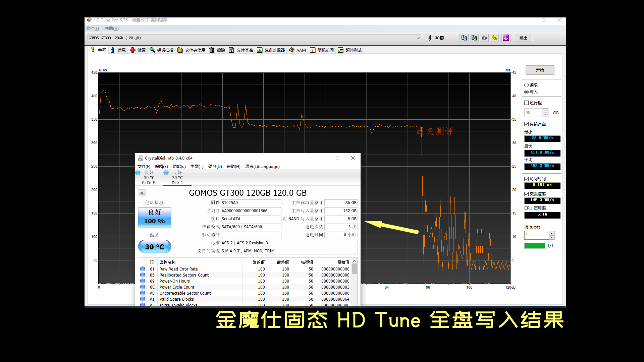Screen dimensions: 644x362
Task: Click the blue status dot for Reallocated Sectors Count
Action: tap(143, 275)
